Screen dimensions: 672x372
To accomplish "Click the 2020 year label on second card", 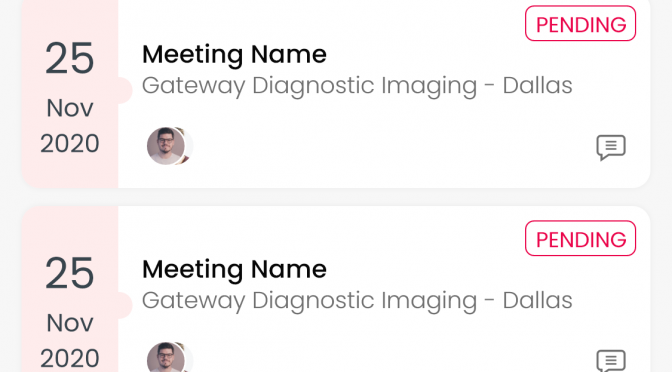I will (x=70, y=358).
